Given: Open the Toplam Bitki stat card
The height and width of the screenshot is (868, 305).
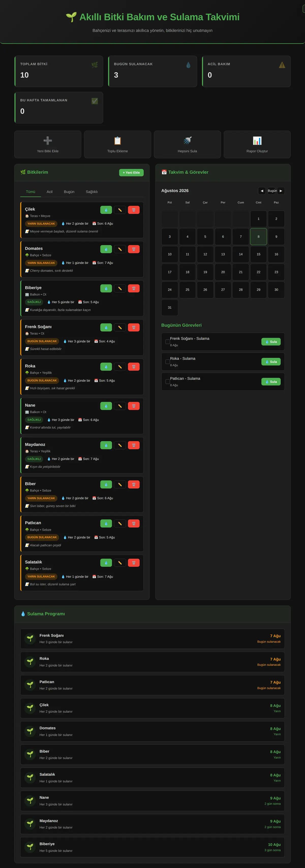Looking at the screenshot, I should click(x=59, y=71).
